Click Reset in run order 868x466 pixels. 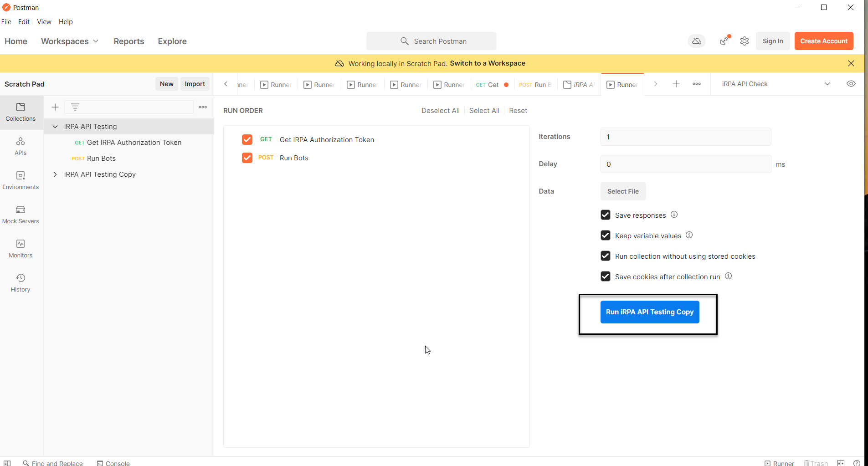coord(518,111)
